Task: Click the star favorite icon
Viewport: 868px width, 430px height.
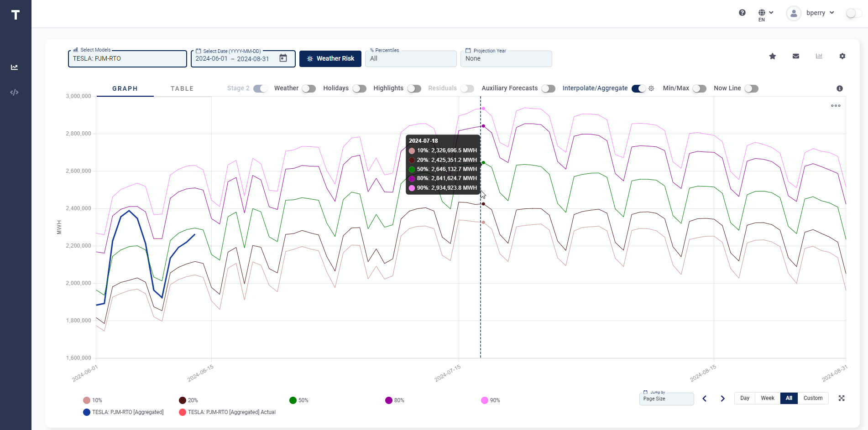Action: tap(773, 56)
